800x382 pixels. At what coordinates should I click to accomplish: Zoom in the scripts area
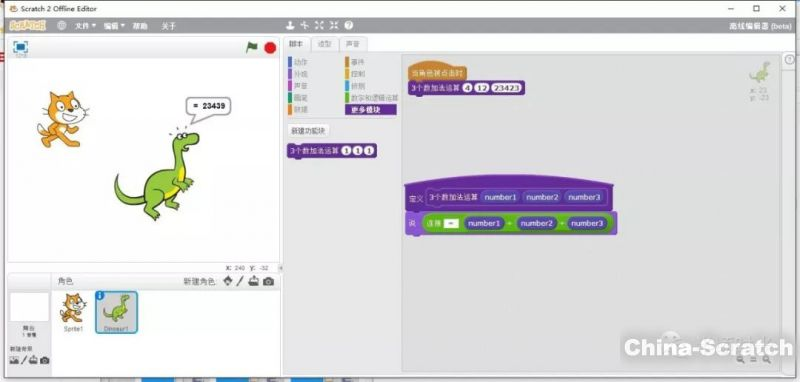tap(766, 360)
